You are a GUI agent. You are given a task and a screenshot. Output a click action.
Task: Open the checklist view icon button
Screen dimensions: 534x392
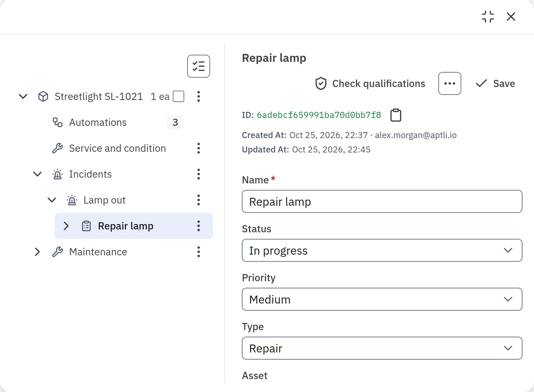pyautogui.click(x=199, y=66)
